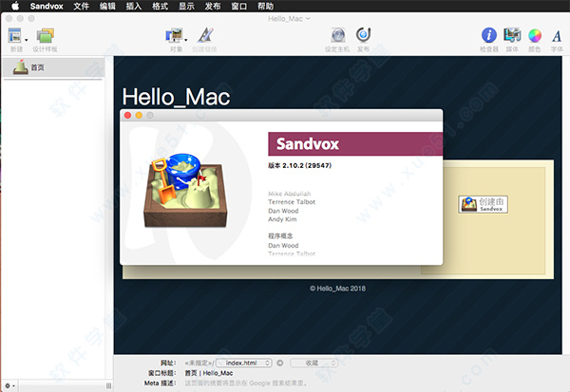Click the version 2.10.2 (29547) text
Screen dimensions: 570x392
click(x=300, y=166)
